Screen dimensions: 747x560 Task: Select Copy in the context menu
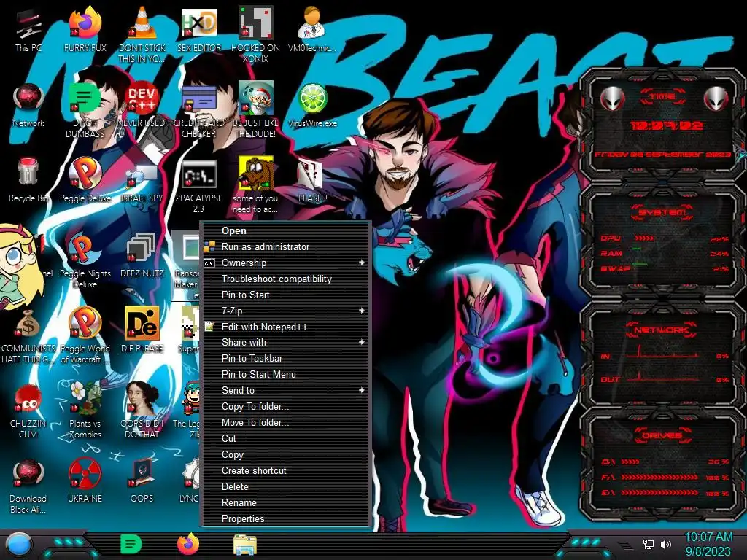click(285, 455)
